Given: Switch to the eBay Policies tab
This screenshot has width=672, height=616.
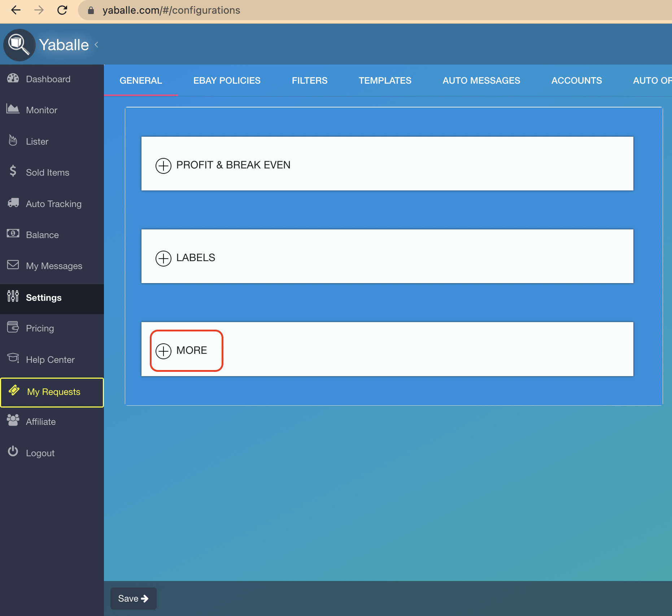Looking at the screenshot, I should 227,81.
